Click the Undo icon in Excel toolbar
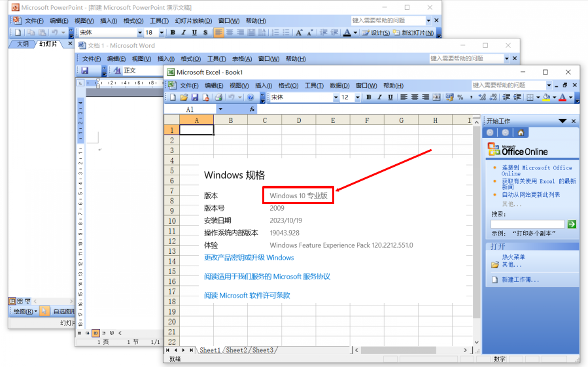Screen dimensions: 588x367 (232, 97)
